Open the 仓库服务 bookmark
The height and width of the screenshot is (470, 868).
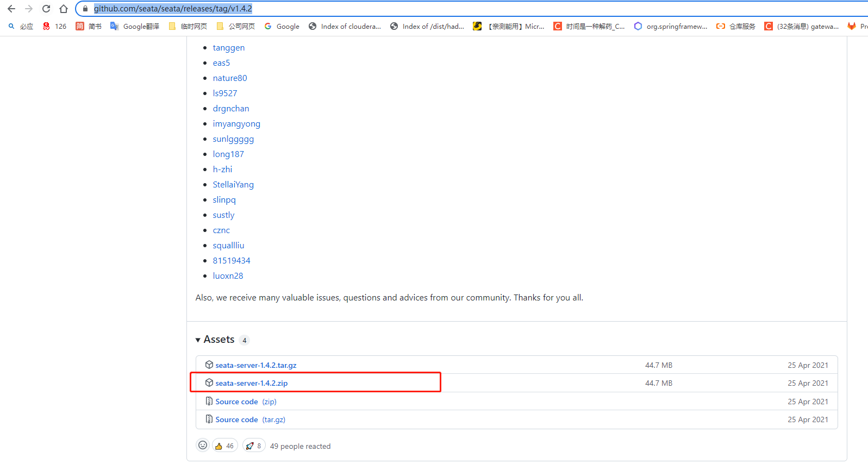736,26
